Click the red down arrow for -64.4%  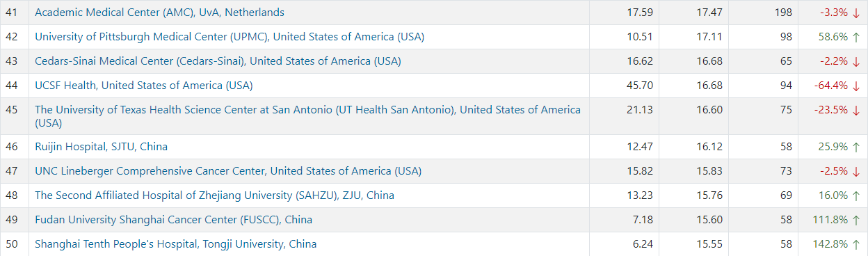(856, 86)
